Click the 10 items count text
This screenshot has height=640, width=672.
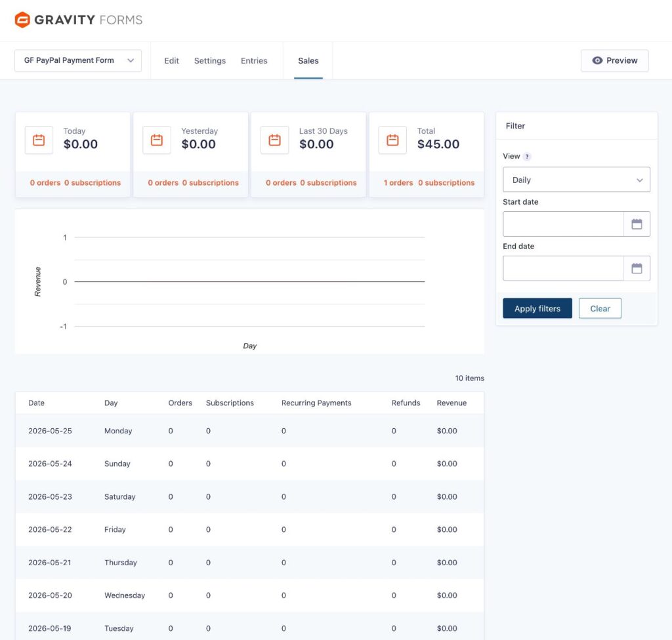point(470,378)
